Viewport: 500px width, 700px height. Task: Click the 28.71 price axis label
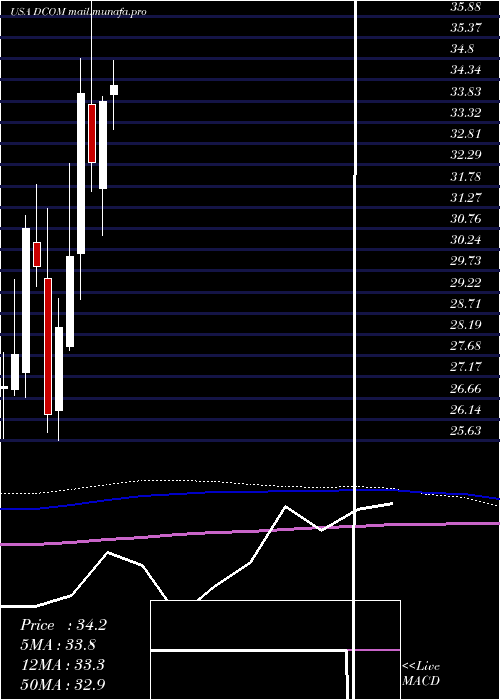[x=466, y=304]
